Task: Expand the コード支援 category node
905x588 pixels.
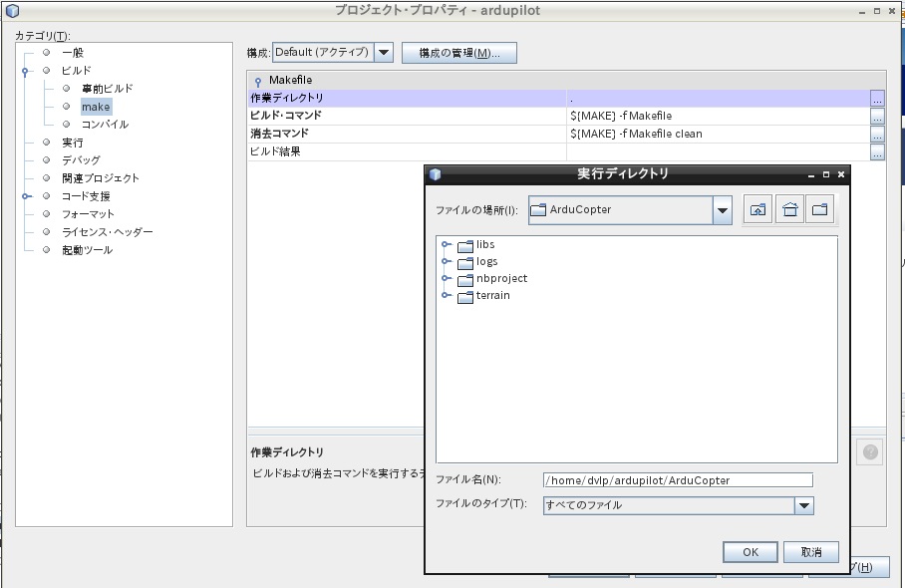Action: [x=27, y=196]
